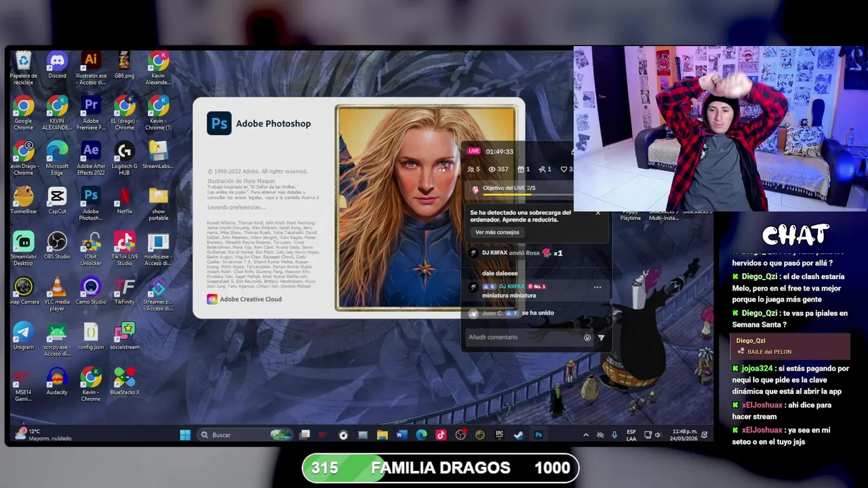This screenshot has width=868, height=488.
Task: Open the EL (drago) - Chrome shortcut
Action: coord(124,113)
